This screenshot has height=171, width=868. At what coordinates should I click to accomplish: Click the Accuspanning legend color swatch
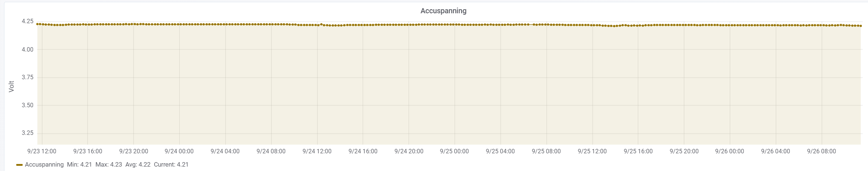click(x=20, y=165)
